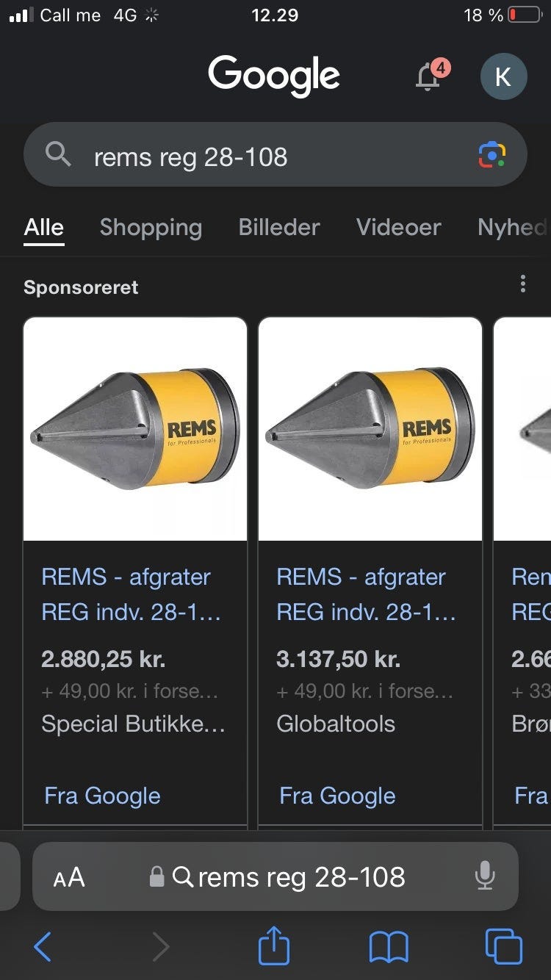Tap the Google Lens camera icon
The image size is (551, 980).
coord(491,155)
